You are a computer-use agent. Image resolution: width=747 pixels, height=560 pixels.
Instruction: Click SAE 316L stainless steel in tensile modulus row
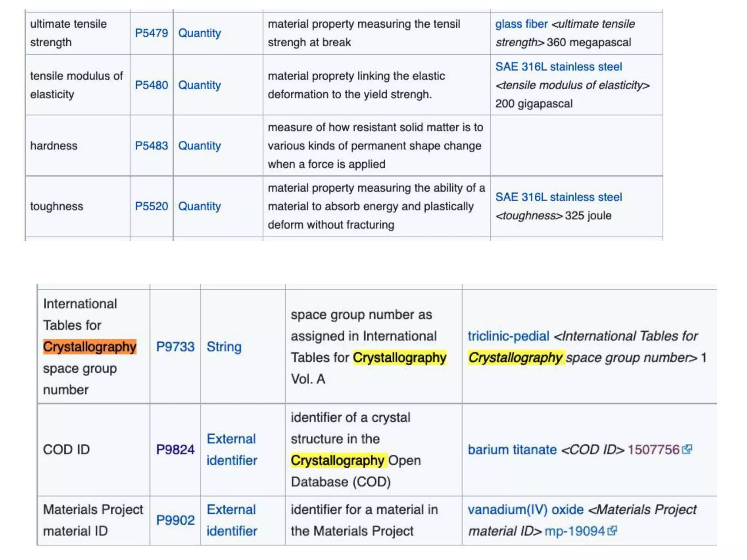pos(558,67)
